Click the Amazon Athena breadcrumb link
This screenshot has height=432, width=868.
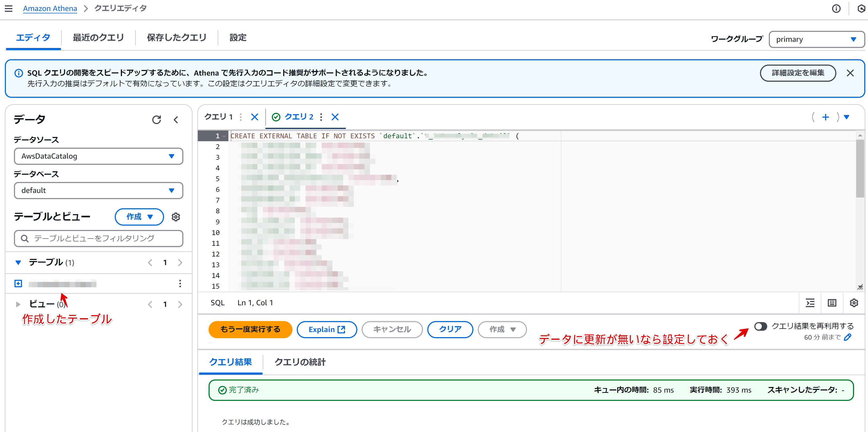pyautogui.click(x=50, y=8)
